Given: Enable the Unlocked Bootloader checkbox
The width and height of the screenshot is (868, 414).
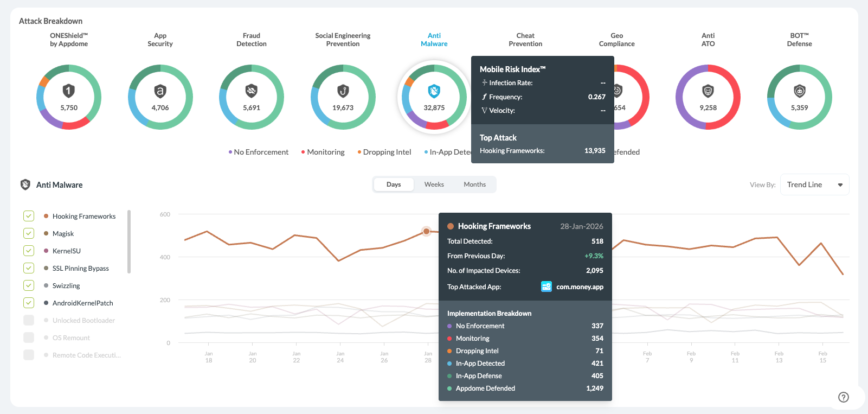Looking at the screenshot, I should [29, 320].
